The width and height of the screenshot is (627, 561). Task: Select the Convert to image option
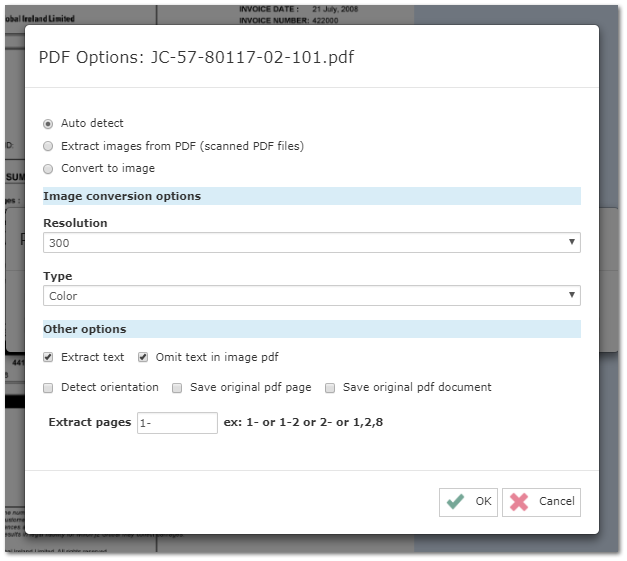48,169
